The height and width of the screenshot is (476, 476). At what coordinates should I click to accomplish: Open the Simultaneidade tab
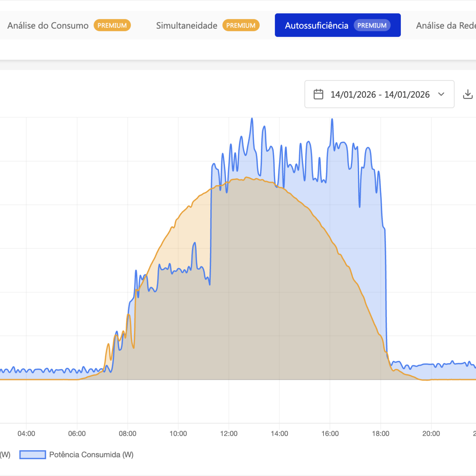tap(186, 26)
